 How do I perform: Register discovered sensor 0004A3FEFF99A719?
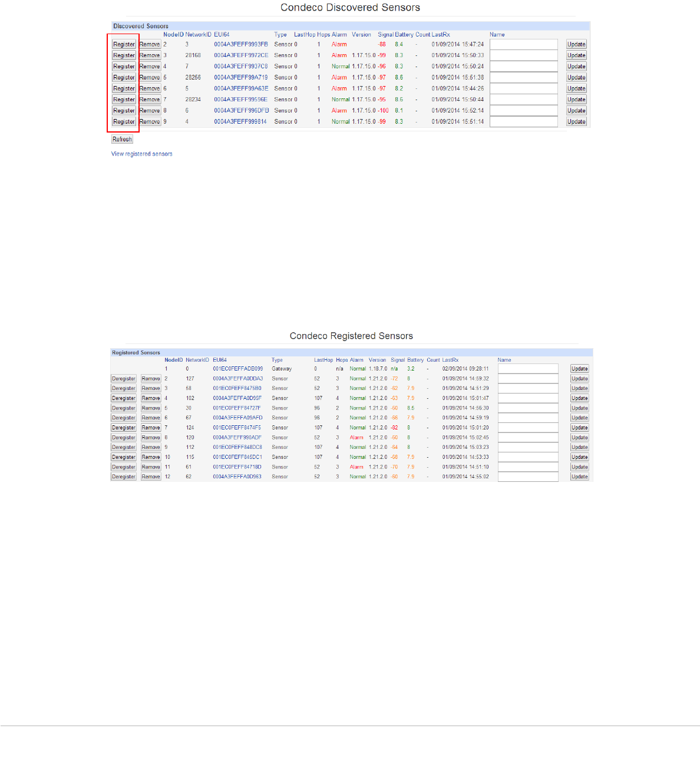click(x=124, y=77)
